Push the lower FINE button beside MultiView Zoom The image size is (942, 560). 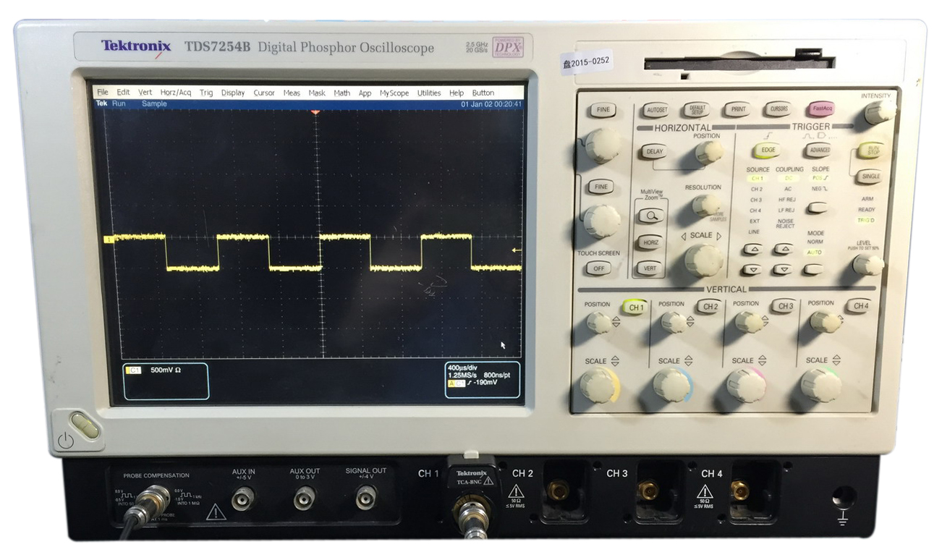click(x=600, y=187)
